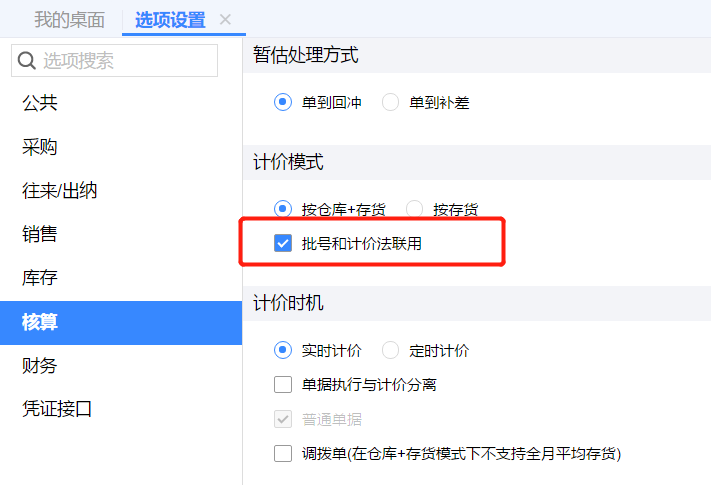The width and height of the screenshot is (711, 485).
Task: Open the 采购 options category
Action: (x=40, y=147)
